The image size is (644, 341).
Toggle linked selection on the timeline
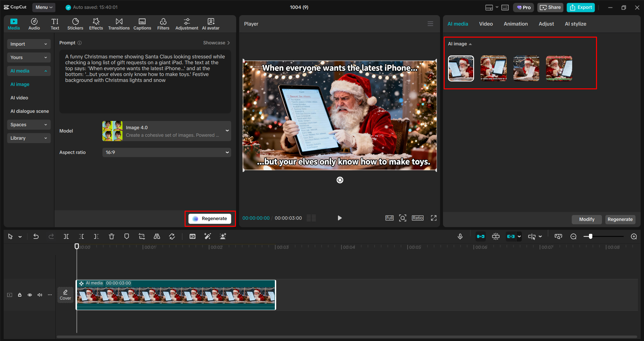click(x=511, y=236)
